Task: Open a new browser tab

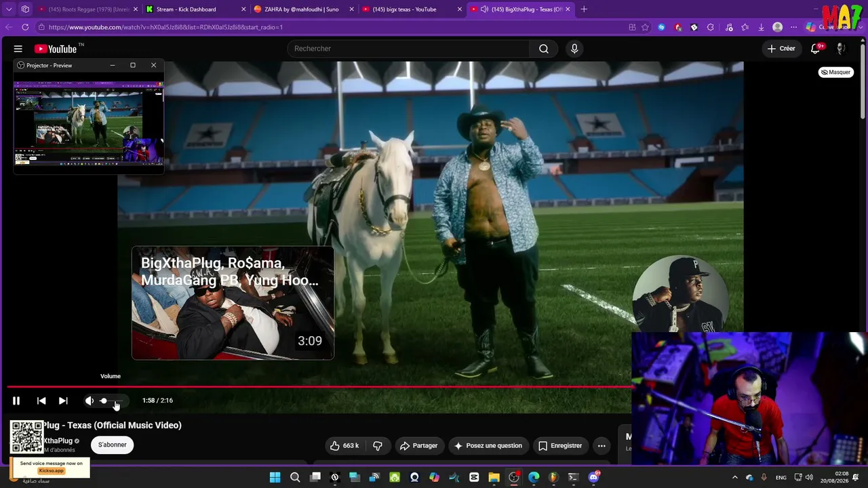Action: pos(584,9)
